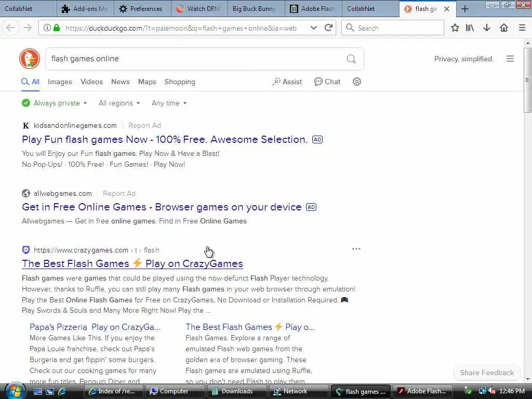Viewport: 532px width, 399px height.
Task: Expand the All regions dropdown
Action: coord(119,103)
